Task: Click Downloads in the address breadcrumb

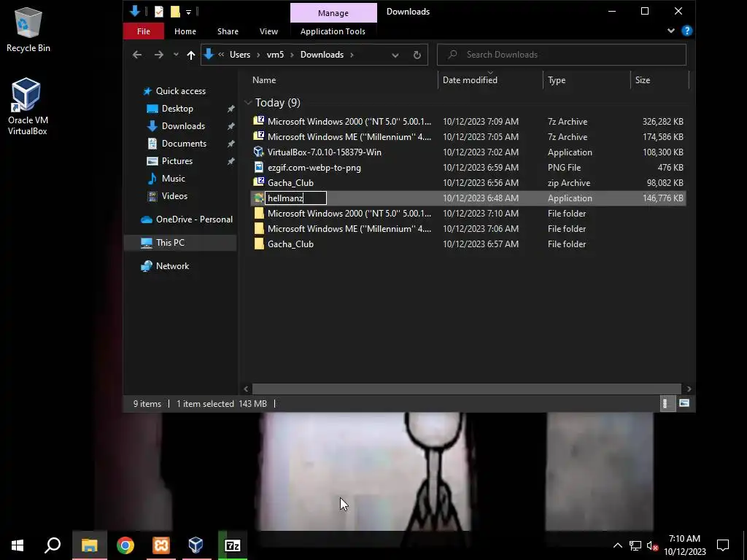Action: click(322, 55)
